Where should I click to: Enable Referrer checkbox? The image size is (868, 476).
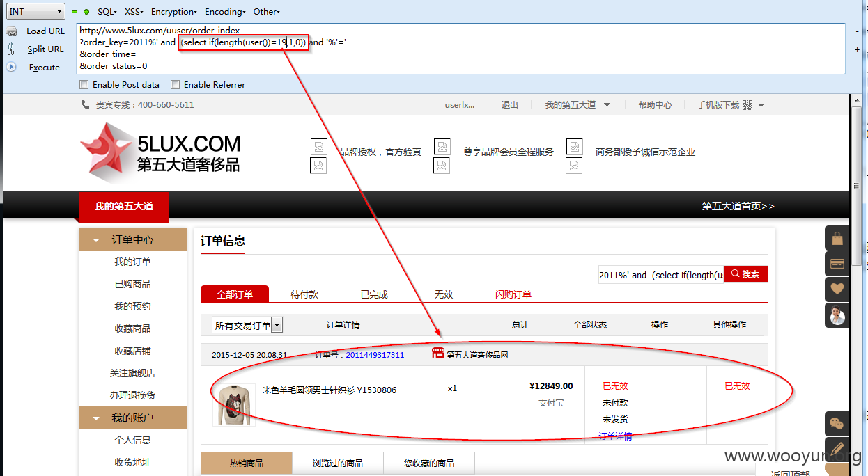pyautogui.click(x=176, y=85)
